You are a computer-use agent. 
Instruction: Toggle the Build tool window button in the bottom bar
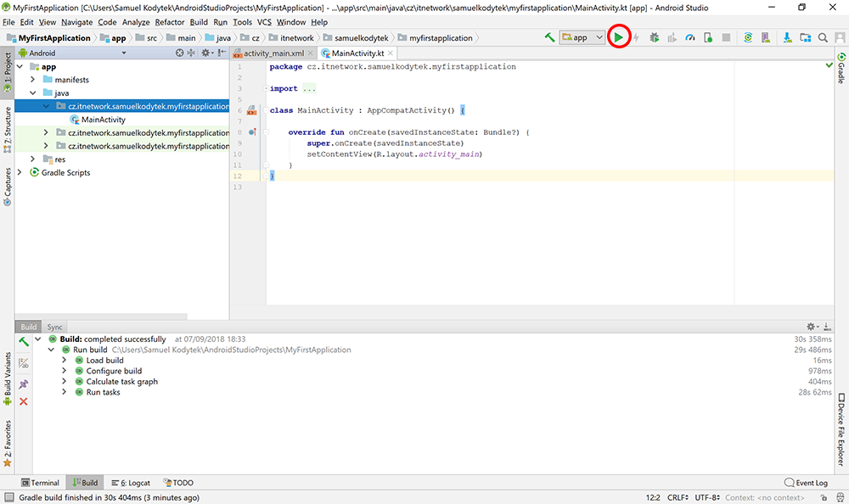[x=84, y=483]
